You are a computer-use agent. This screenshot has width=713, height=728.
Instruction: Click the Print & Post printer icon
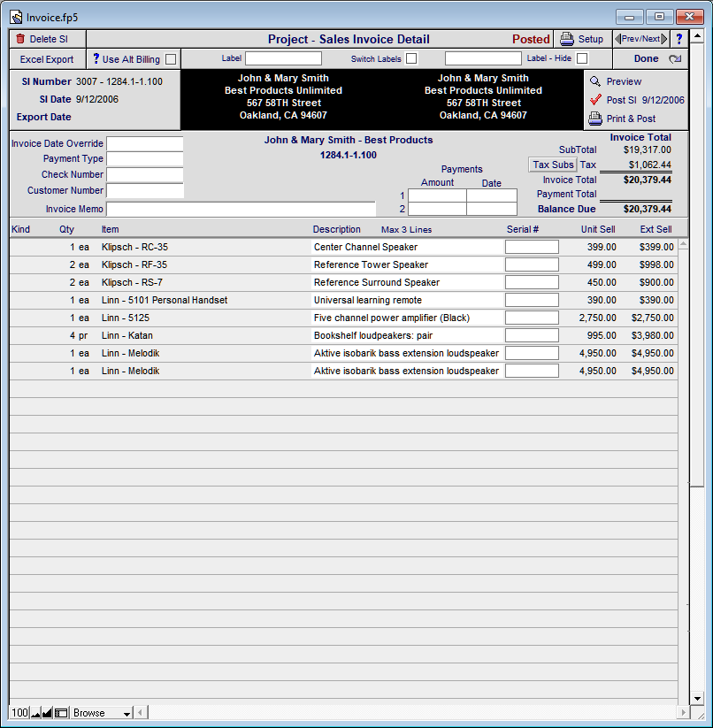click(x=595, y=119)
